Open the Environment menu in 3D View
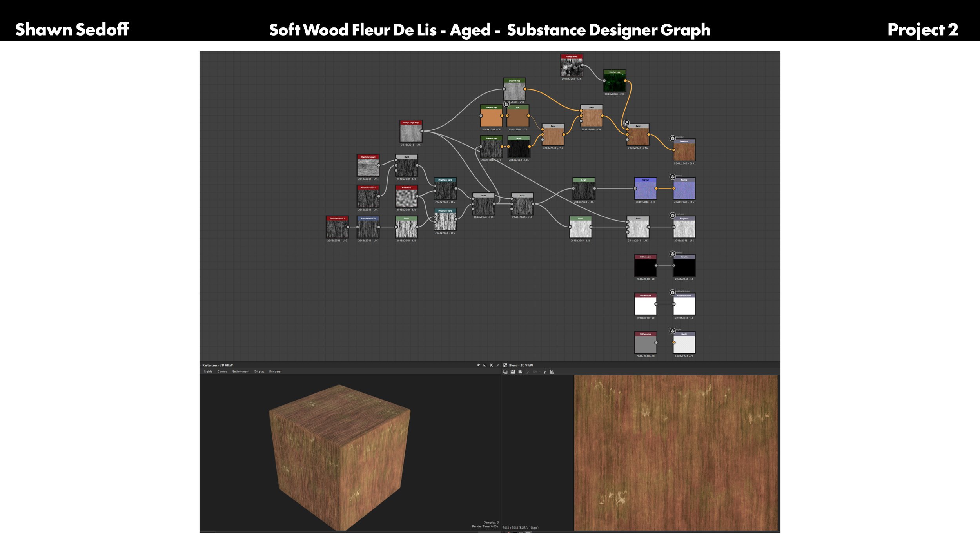The height and width of the screenshot is (551, 980). coord(241,372)
